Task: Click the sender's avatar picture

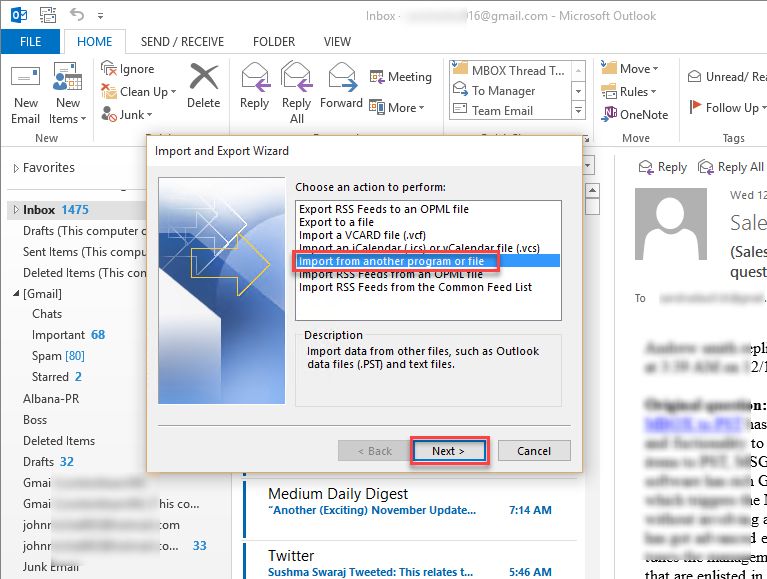Action: [x=671, y=224]
